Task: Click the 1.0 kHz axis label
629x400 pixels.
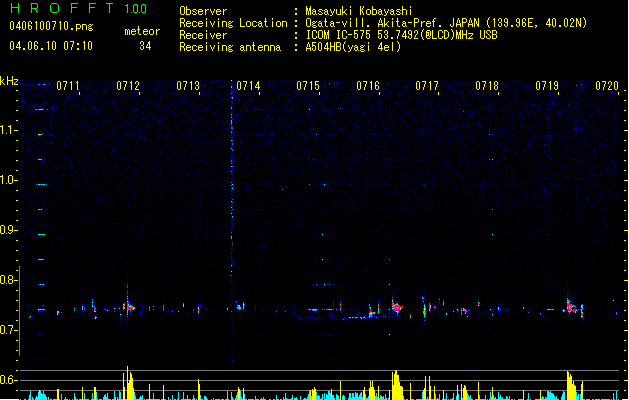Action: click(x=7, y=180)
